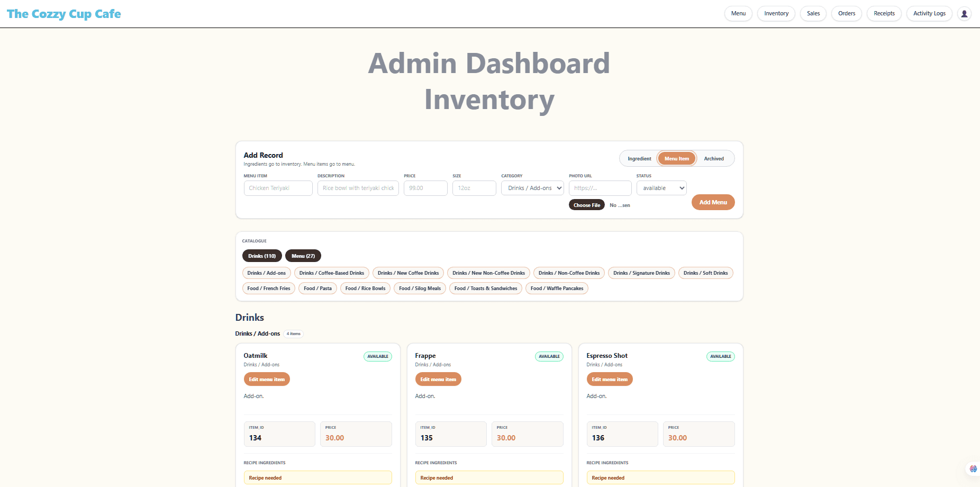The image size is (980, 487).
Task: Click Choose File for photo upload
Action: [587, 205]
